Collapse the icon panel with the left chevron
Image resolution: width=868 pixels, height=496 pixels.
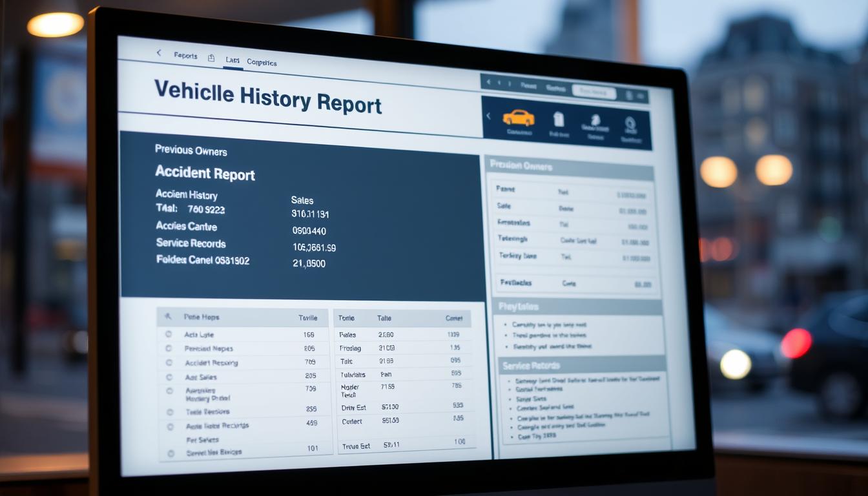(x=488, y=115)
